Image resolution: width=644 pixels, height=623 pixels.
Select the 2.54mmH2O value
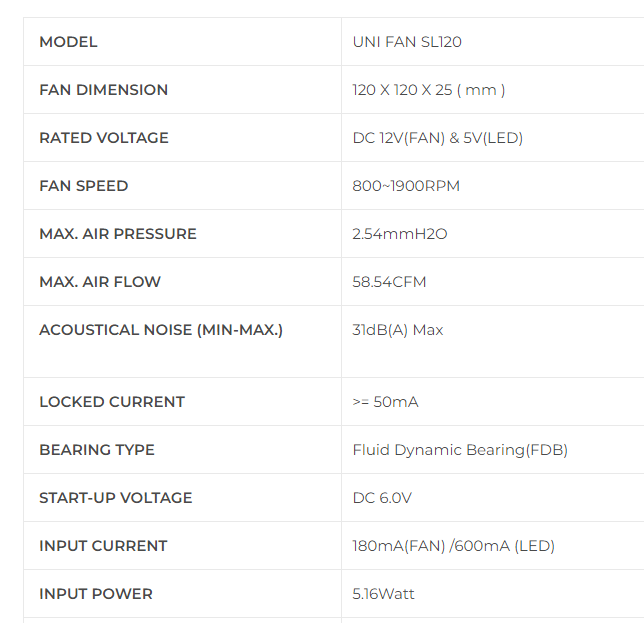(x=399, y=234)
